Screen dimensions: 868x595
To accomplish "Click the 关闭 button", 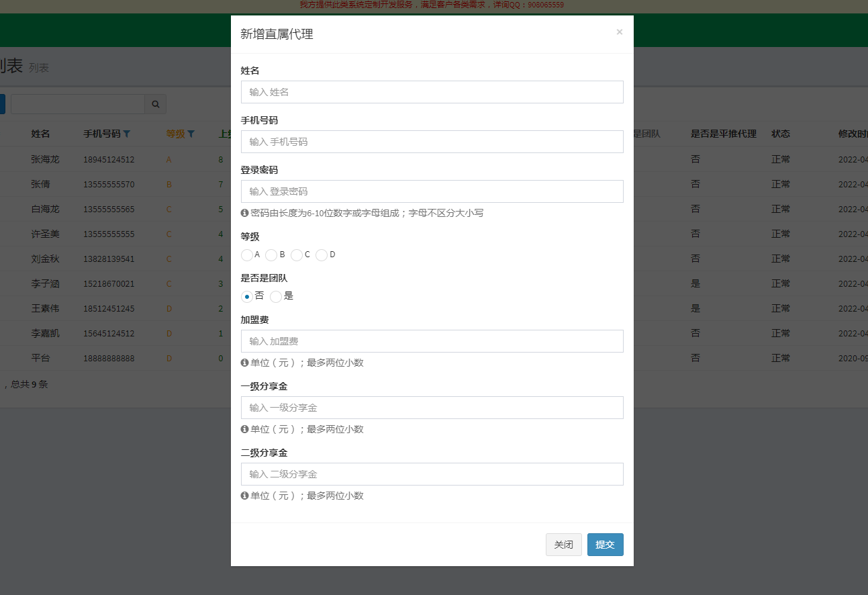I will [563, 545].
